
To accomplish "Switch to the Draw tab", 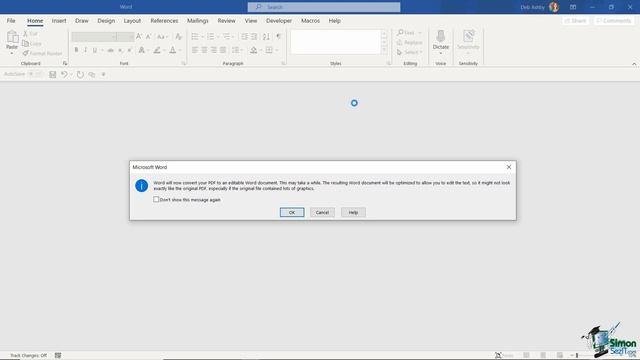I will coord(82,20).
